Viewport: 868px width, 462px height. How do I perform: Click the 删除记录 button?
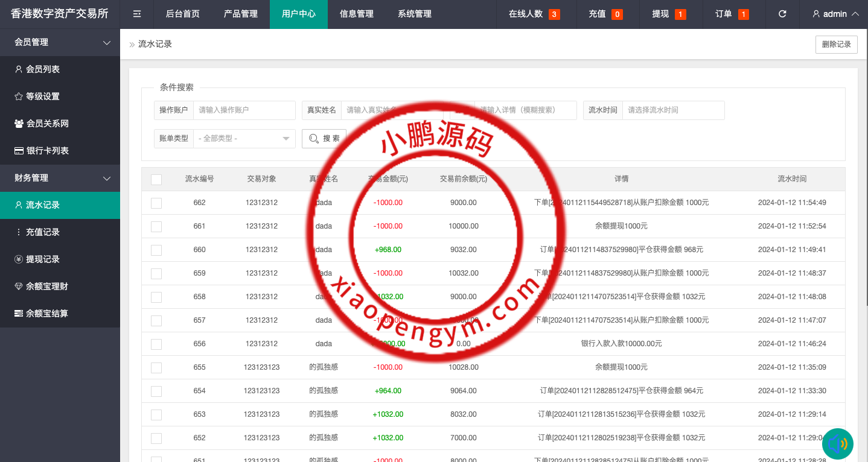click(836, 45)
